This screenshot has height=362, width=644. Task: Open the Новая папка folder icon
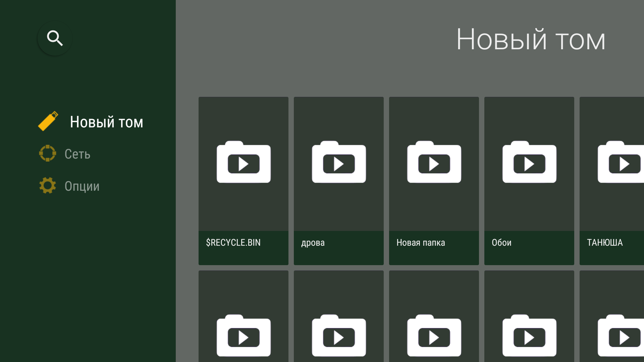(434, 162)
